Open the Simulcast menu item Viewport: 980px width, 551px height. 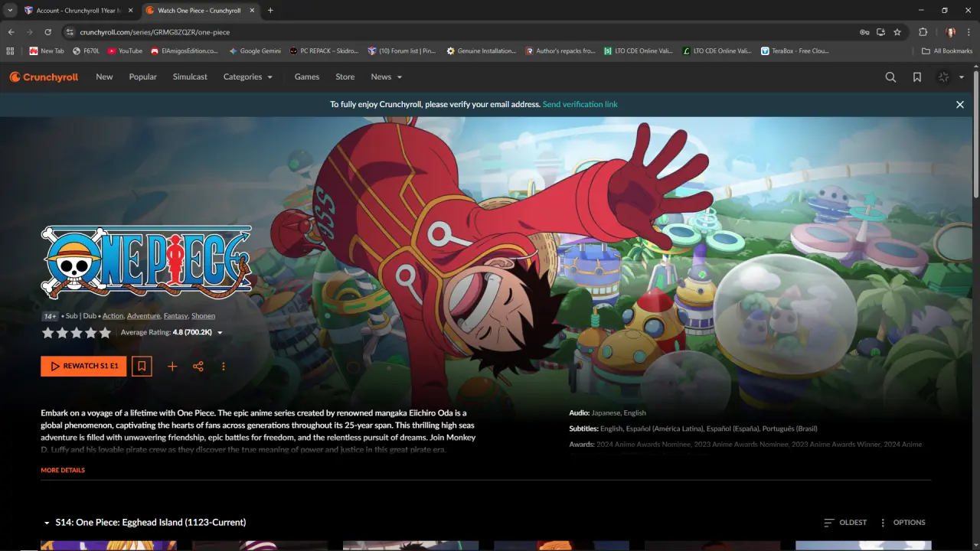[x=190, y=77]
